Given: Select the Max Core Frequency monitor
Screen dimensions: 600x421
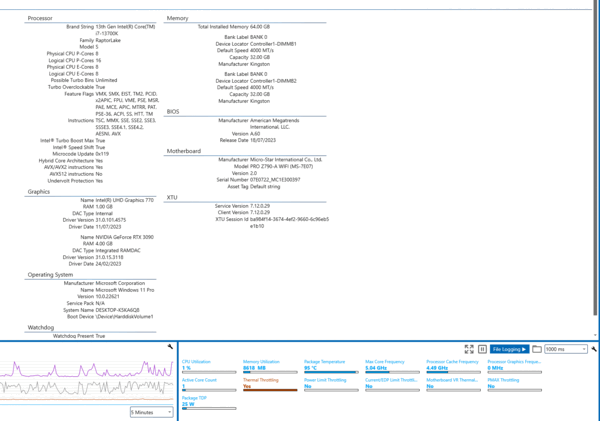Looking at the screenshot, I should pos(390,366).
